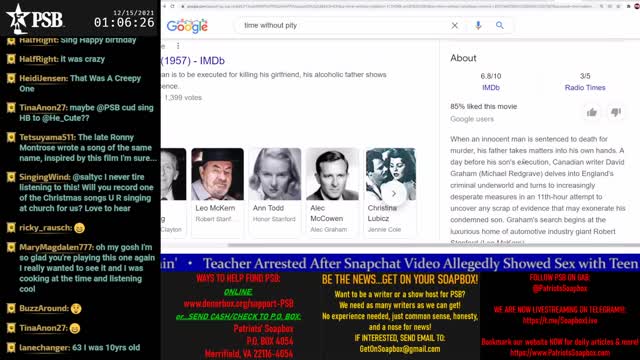This screenshot has height=360, width=640.
Task: Show more cast with the carousel arrow
Action: [393, 193]
